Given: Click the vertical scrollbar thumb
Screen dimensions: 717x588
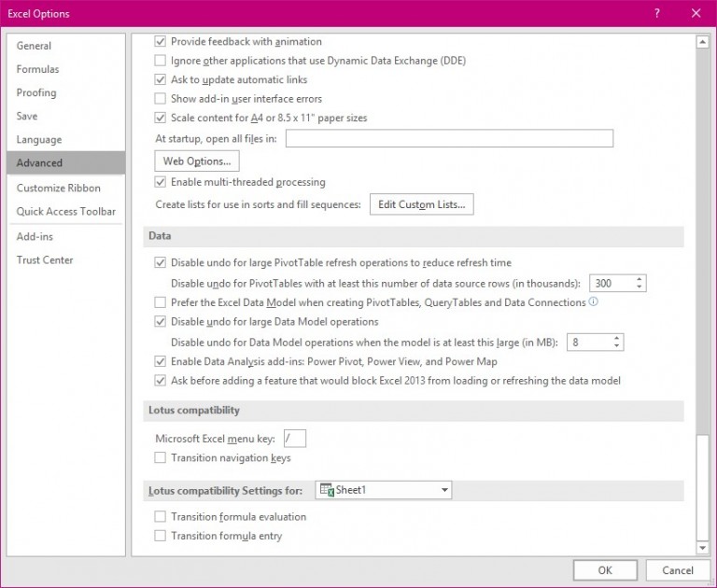Looking at the screenshot, I should (x=702, y=487).
